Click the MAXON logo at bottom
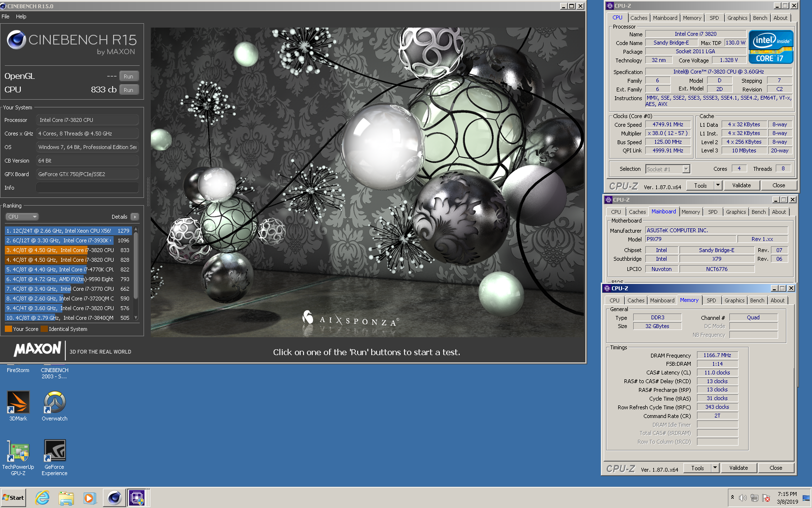This screenshot has height=508, width=812. [x=38, y=349]
